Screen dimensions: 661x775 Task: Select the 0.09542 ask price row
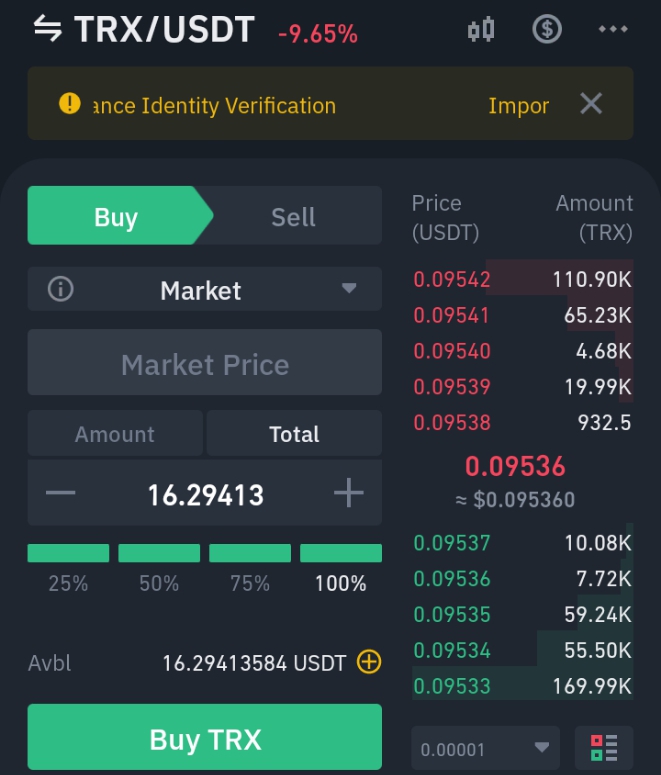(523, 279)
